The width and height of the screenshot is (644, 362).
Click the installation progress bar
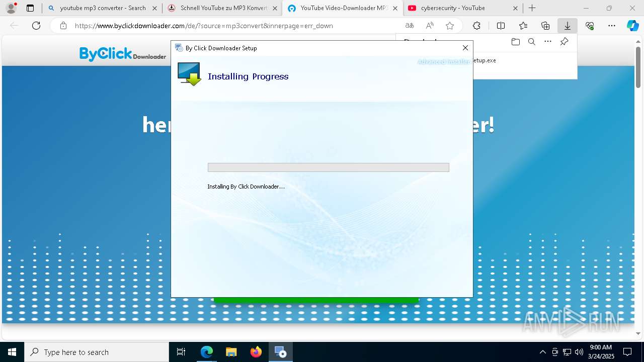329,167
